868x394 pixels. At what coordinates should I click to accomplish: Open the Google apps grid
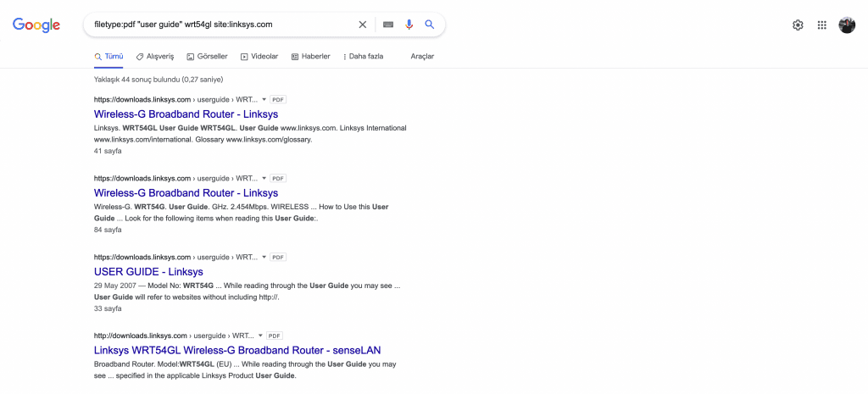821,25
